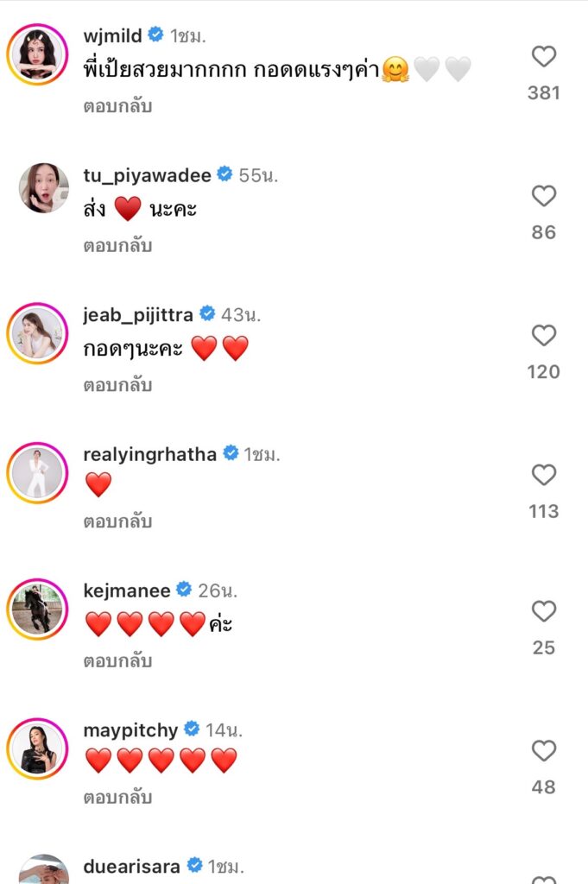Heart the kejmanee comment
Viewport: 588px width, 884px height.
pos(544,612)
